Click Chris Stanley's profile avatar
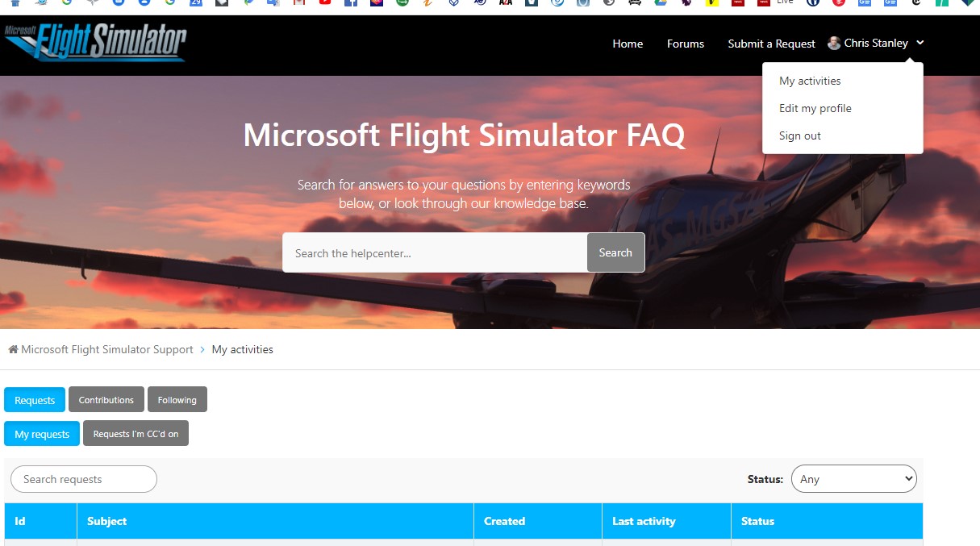The width and height of the screenshot is (980, 546). pyautogui.click(x=834, y=44)
